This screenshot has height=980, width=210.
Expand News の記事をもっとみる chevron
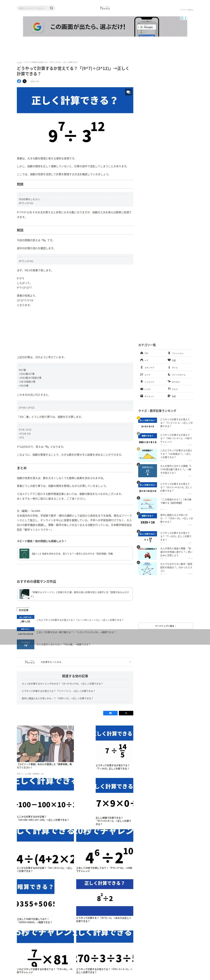[x=130, y=662]
